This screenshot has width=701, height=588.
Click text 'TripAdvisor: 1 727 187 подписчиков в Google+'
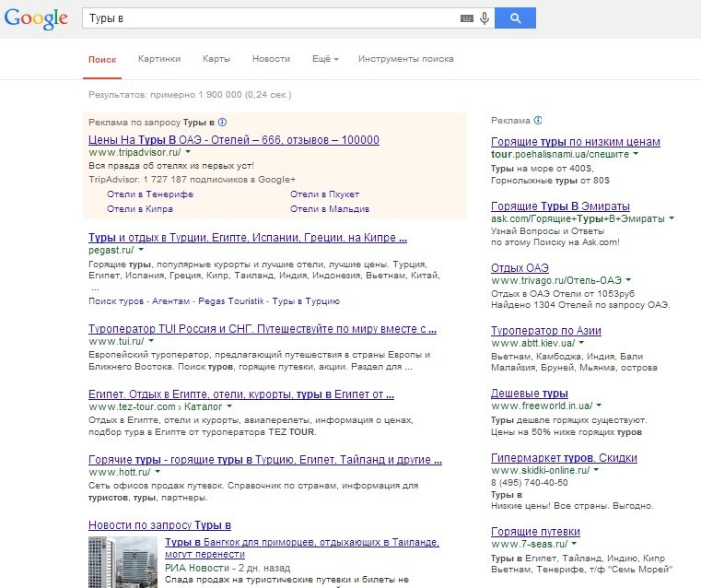[x=192, y=180]
